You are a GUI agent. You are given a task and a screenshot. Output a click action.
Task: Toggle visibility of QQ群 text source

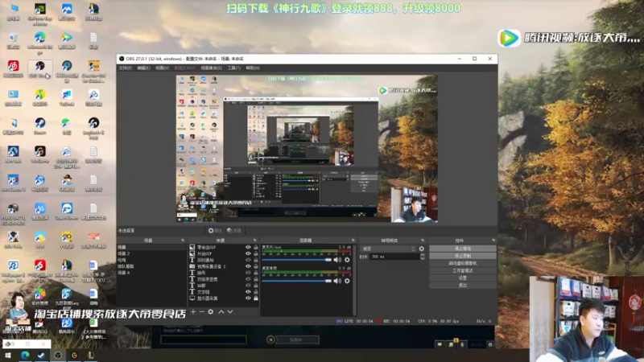pyautogui.click(x=248, y=286)
